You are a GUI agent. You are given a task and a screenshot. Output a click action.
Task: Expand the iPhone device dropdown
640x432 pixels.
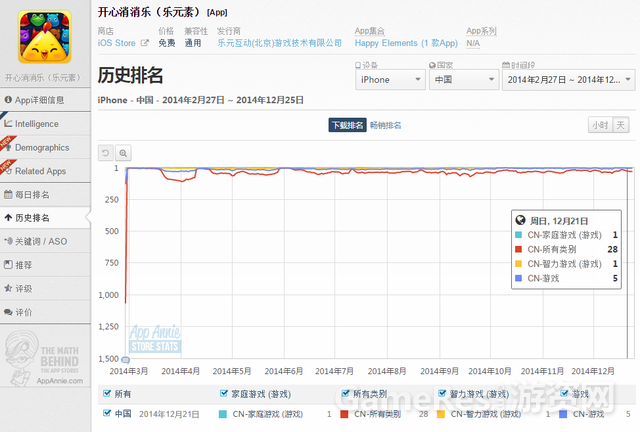(390, 80)
